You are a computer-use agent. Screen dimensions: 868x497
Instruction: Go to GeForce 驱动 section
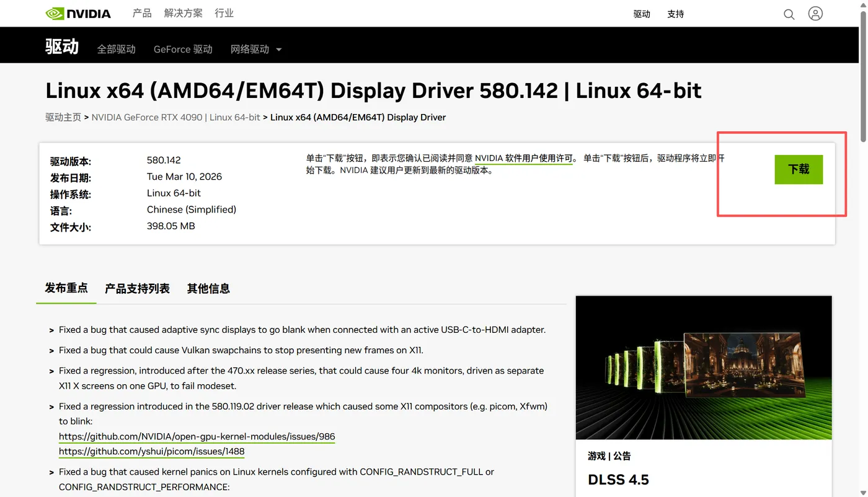tap(183, 49)
